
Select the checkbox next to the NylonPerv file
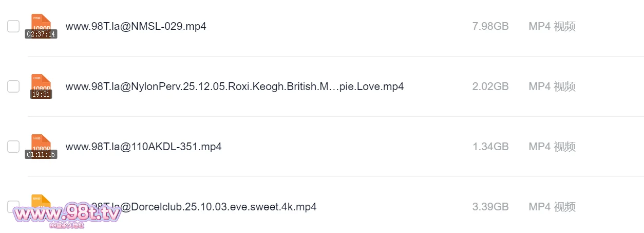[x=13, y=86]
